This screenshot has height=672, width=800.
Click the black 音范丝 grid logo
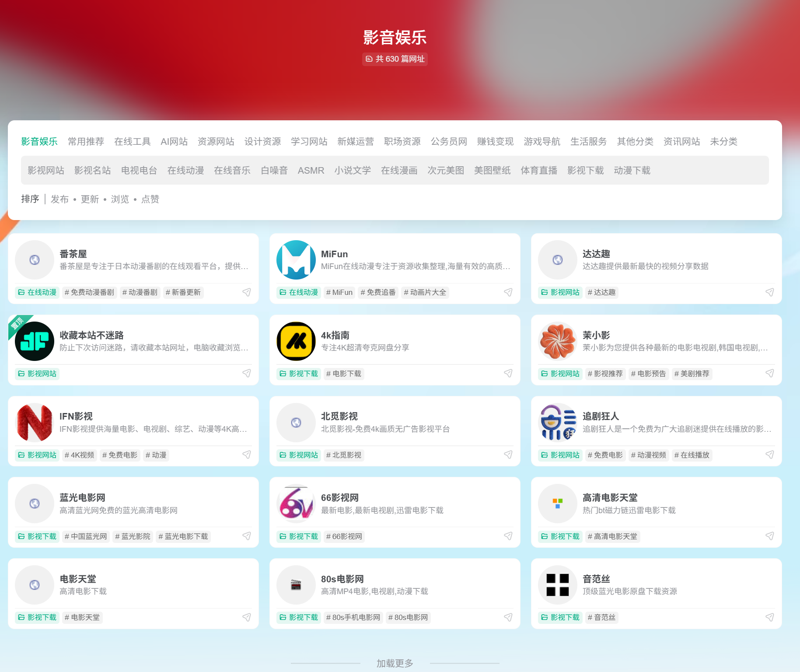(x=557, y=585)
